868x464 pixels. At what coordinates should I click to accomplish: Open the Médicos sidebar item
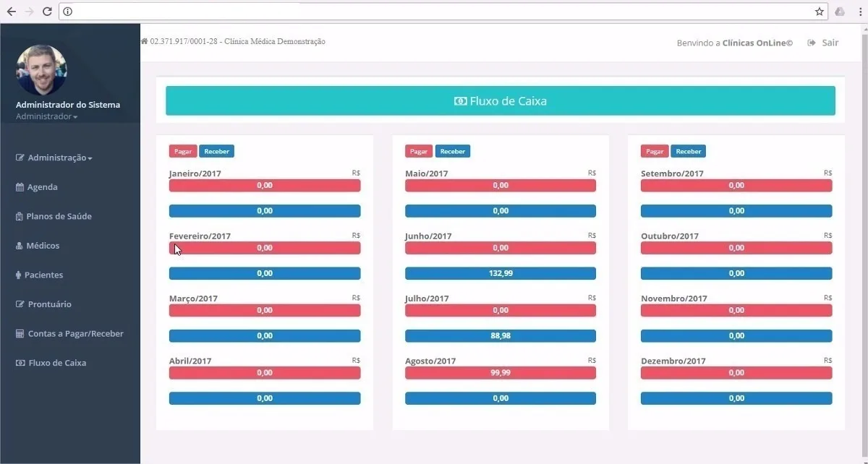click(38, 246)
